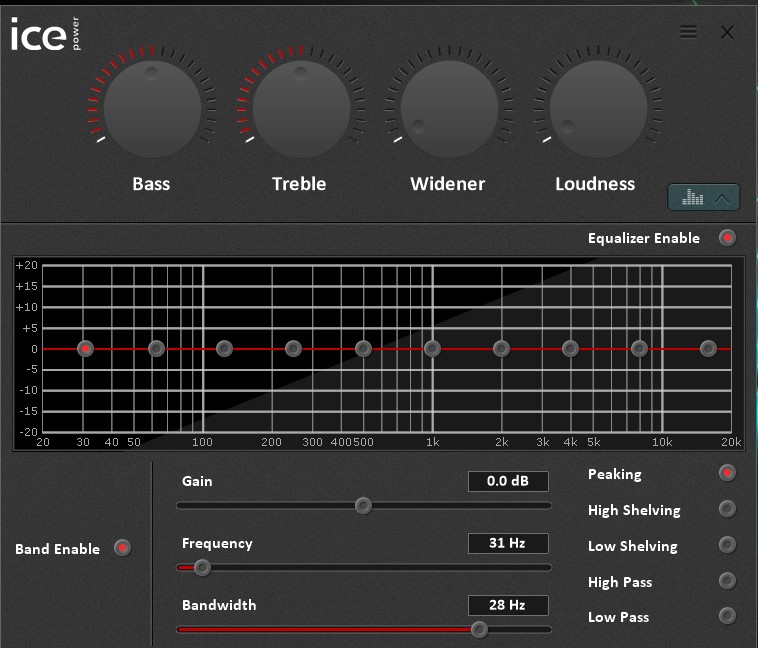Click the 10k frequency axis label
The image size is (758, 648).
pos(662,442)
